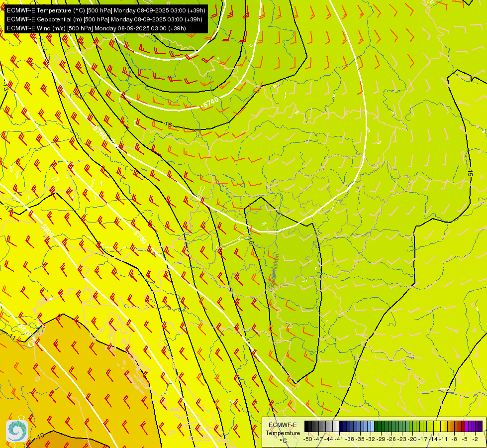Click the -20 tick label in the legend
Viewport: 487px width, 448px height.
[x=412, y=439]
